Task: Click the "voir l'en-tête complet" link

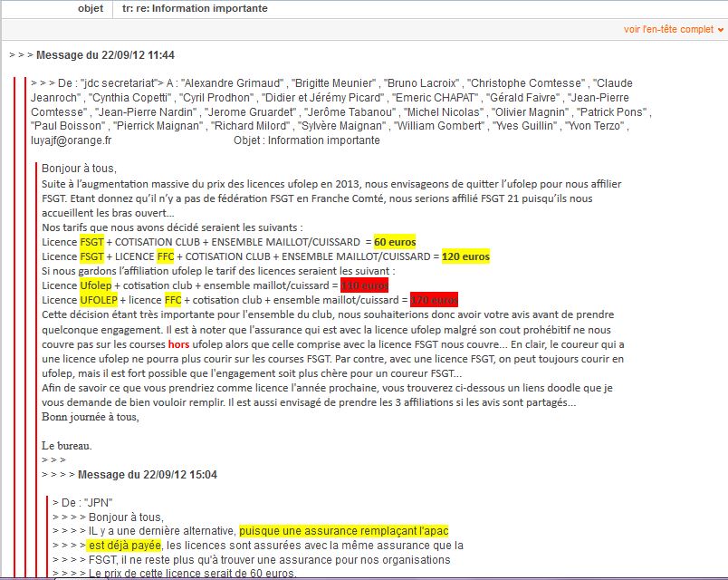Action: [668, 30]
